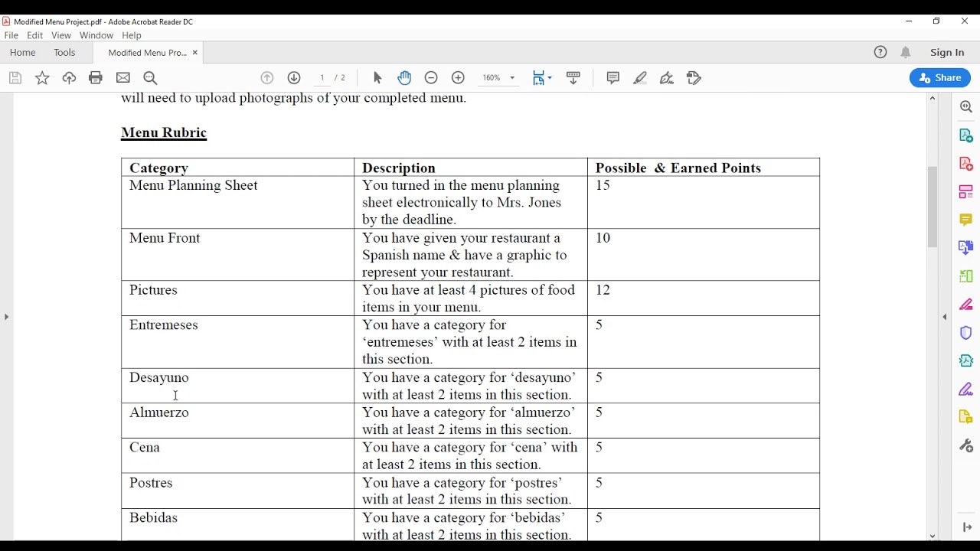Click the page number input field

(322, 78)
